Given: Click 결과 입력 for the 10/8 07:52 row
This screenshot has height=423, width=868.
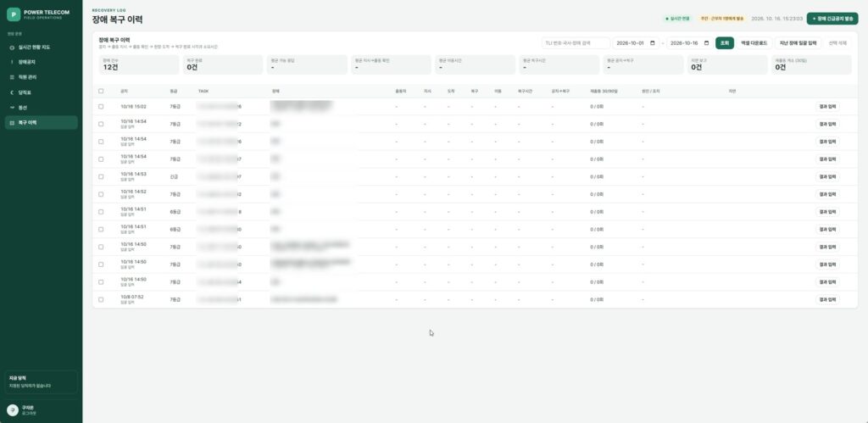Looking at the screenshot, I should (x=827, y=299).
